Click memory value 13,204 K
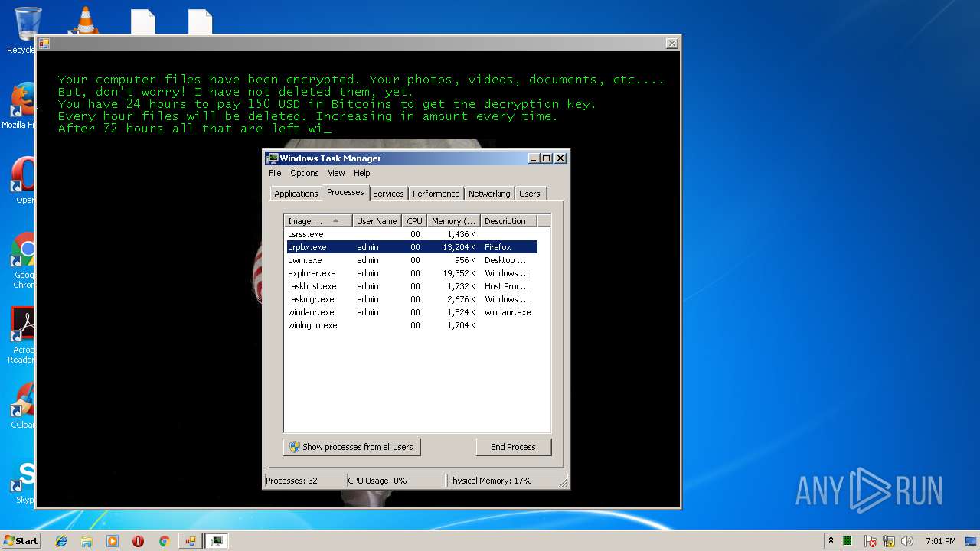Viewport: 980px width, 551px height. point(459,247)
